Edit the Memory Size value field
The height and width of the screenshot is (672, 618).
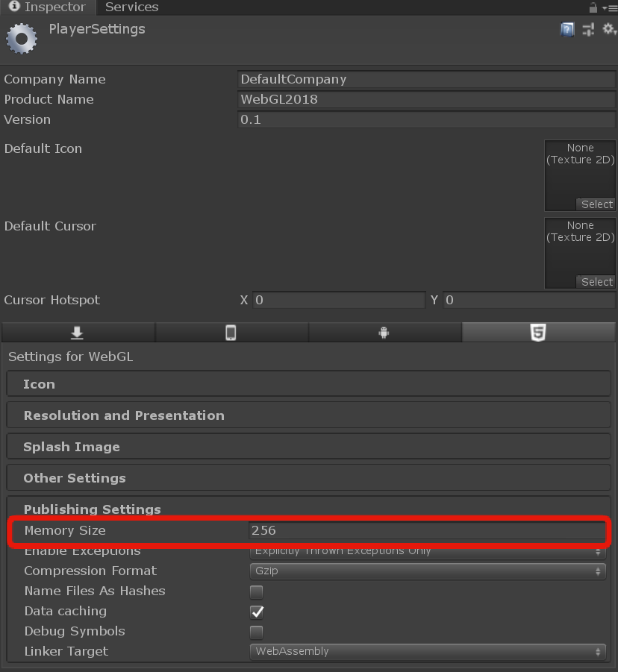tap(427, 530)
